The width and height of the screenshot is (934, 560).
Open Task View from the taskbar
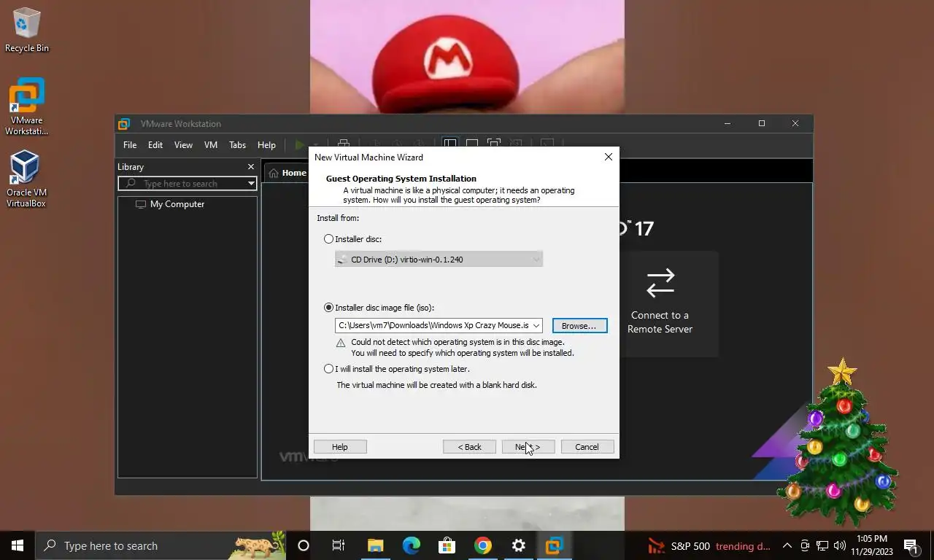tap(339, 545)
